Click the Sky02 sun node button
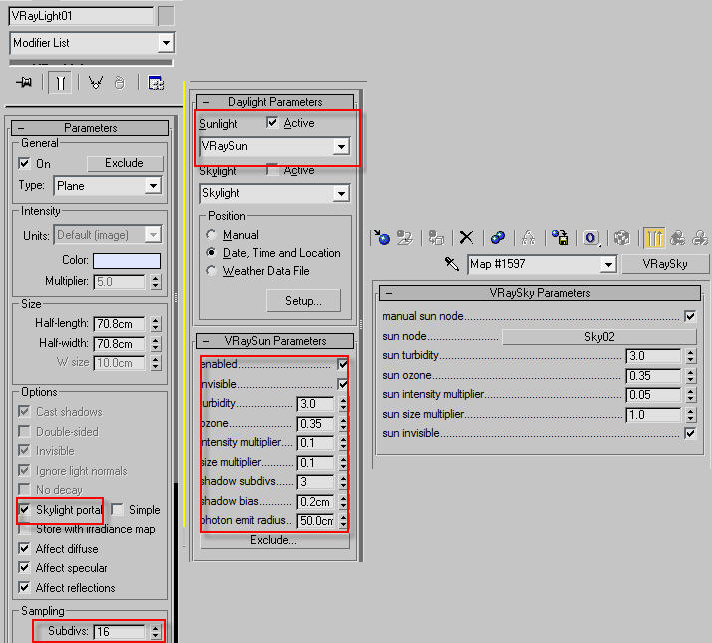Viewport: 712px width, 643px height. tap(599, 337)
